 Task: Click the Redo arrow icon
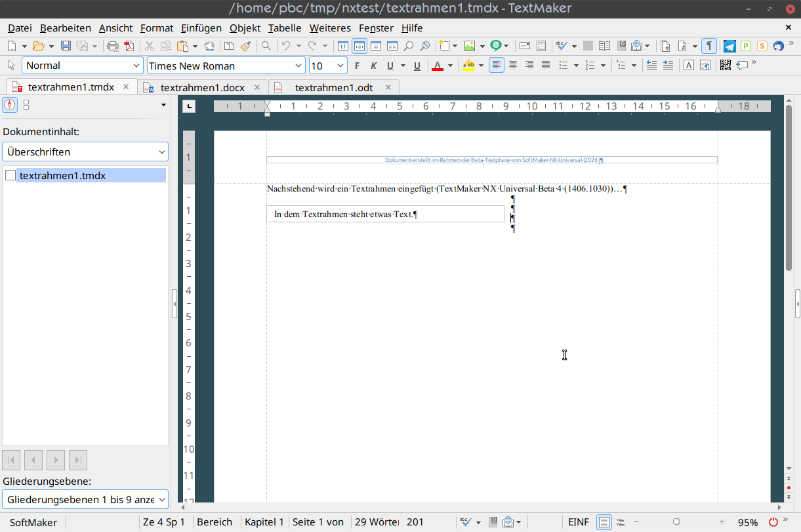pos(312,46)
